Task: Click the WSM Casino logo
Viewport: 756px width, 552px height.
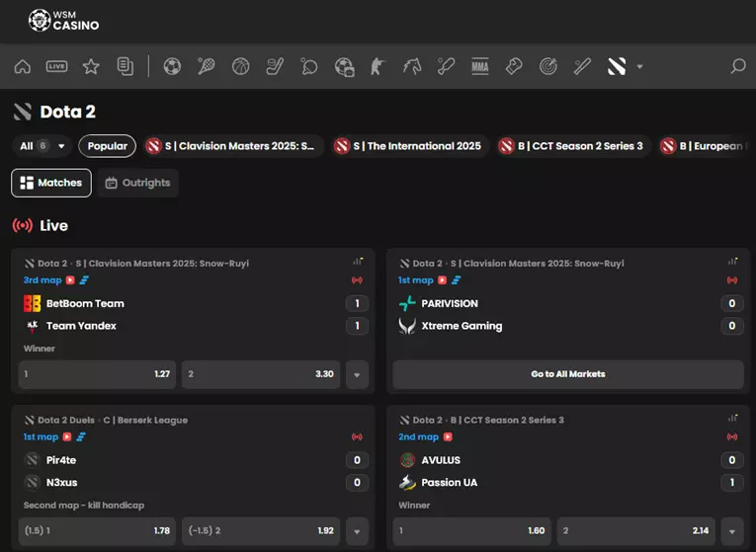Action: [x=63, y=21]
